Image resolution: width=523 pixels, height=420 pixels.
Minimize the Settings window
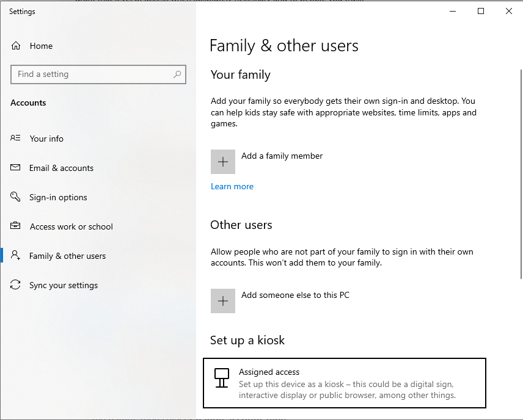point(453,11)
